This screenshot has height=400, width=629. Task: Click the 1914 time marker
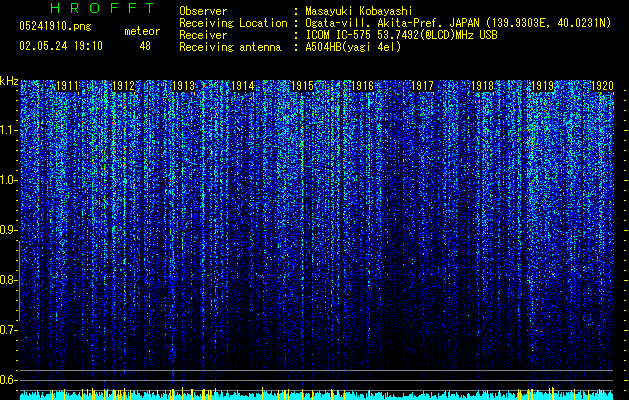point(243,86)
